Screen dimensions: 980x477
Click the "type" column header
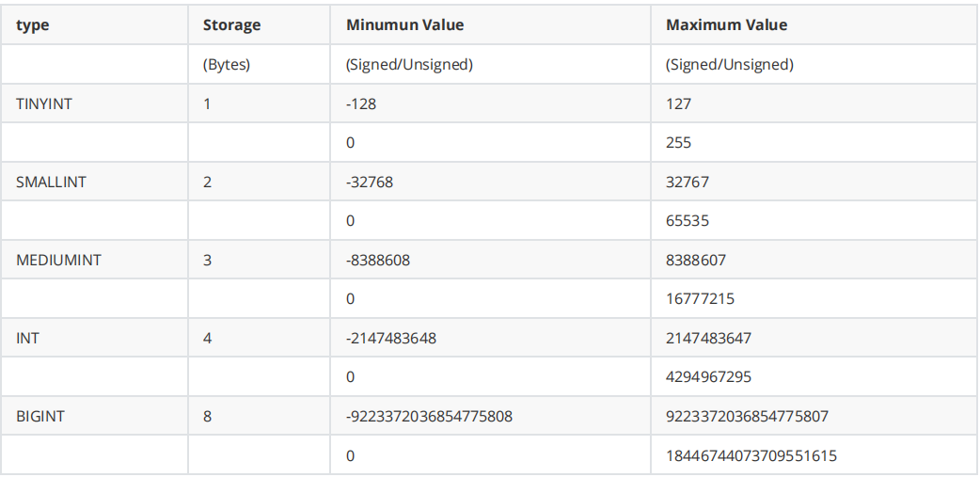[33, 25]
